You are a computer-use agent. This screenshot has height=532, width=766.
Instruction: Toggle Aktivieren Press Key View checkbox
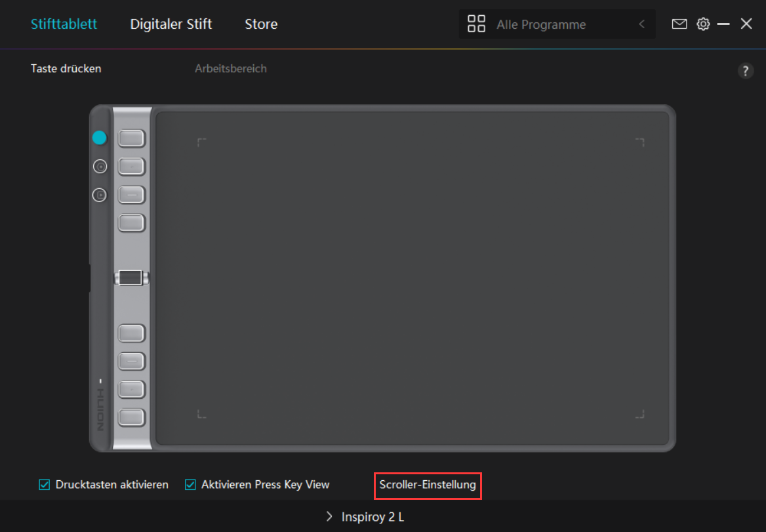pyautogui.click(x=190, y=485)
